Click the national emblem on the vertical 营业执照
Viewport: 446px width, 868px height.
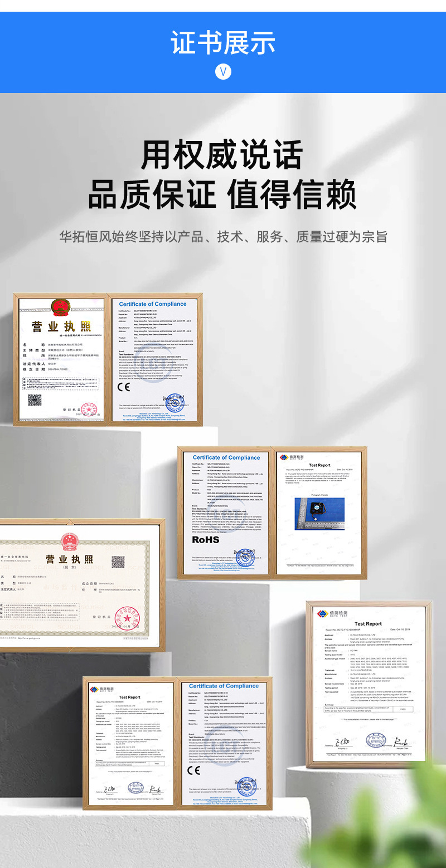click(x=61, y=308)
